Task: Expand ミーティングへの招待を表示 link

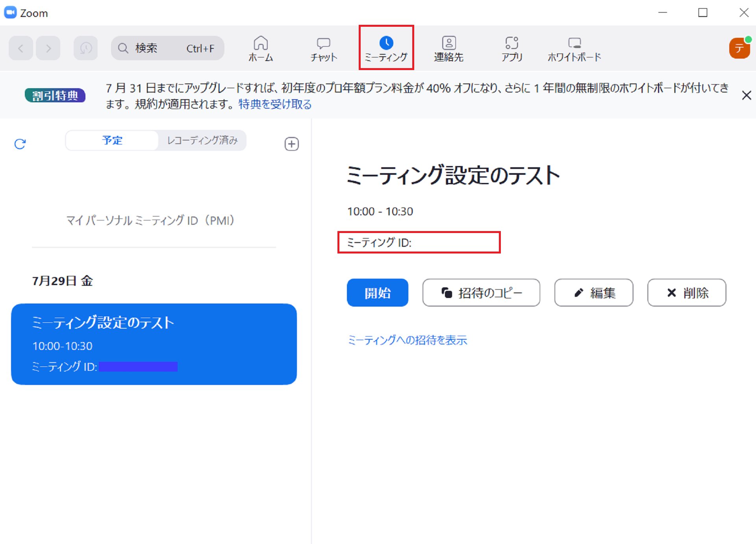Action: (407, 340)
